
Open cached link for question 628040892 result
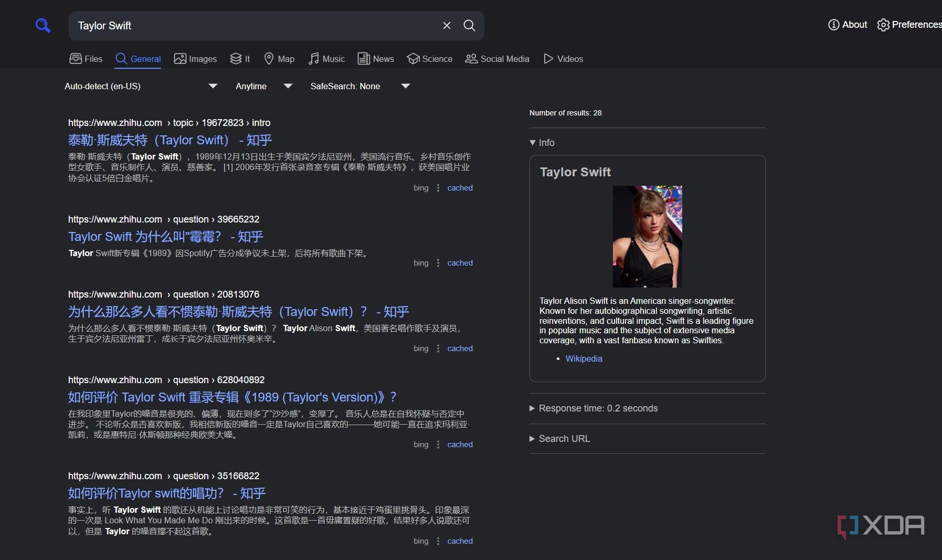click(460, 445)
